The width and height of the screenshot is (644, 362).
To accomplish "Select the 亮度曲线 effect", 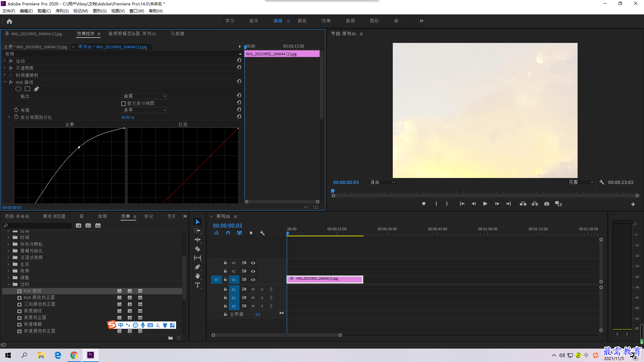I will [33, 311].
